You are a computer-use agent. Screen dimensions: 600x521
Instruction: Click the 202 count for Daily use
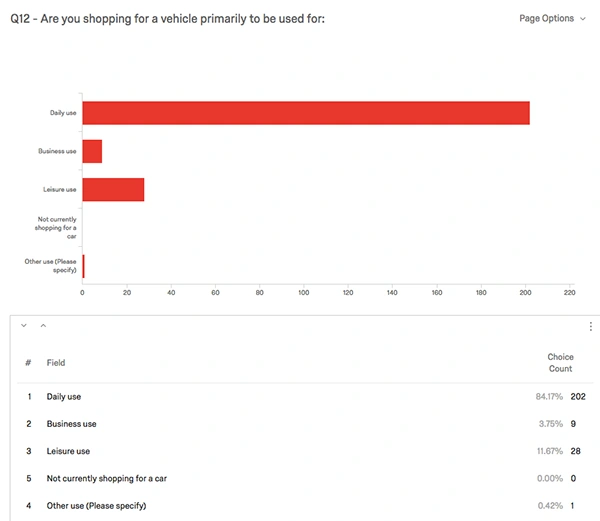click(578, 397)
